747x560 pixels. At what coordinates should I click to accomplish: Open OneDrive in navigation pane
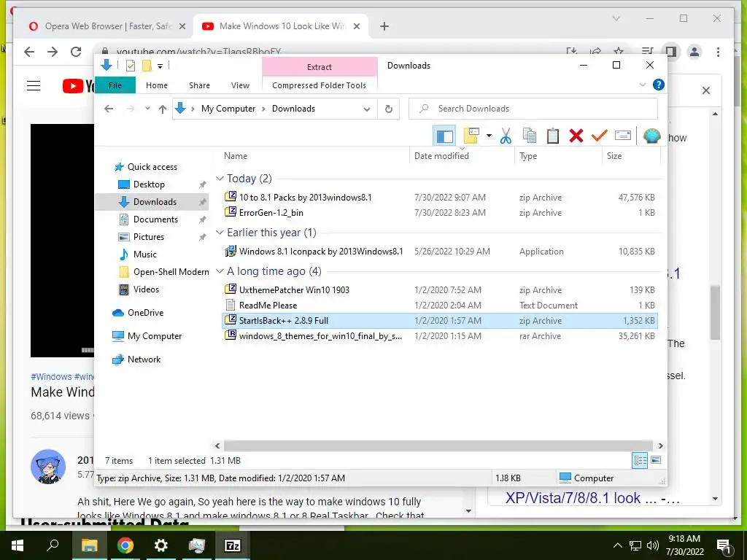pyautogui.click(x=145, y=312)
